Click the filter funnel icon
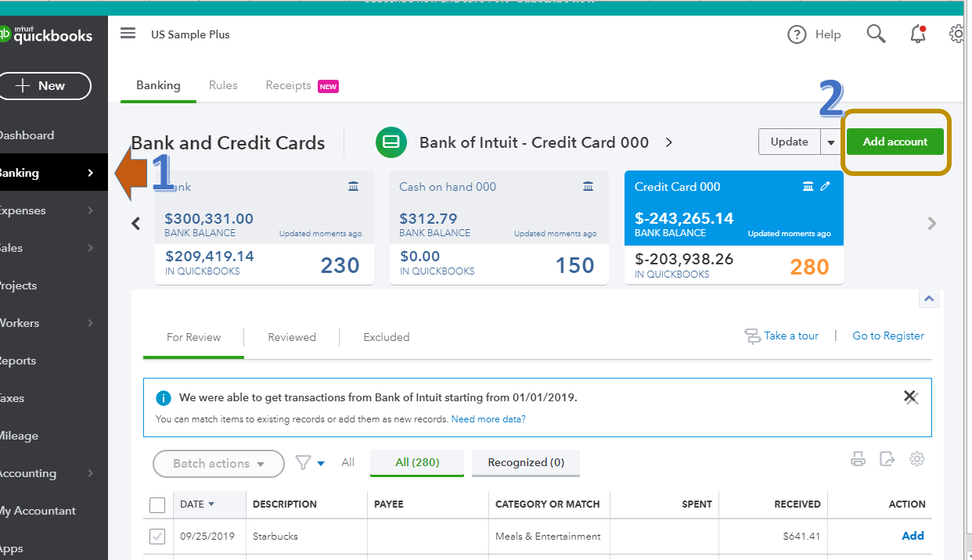This screenshot has width=972, height=560. (x=303, y=463)
